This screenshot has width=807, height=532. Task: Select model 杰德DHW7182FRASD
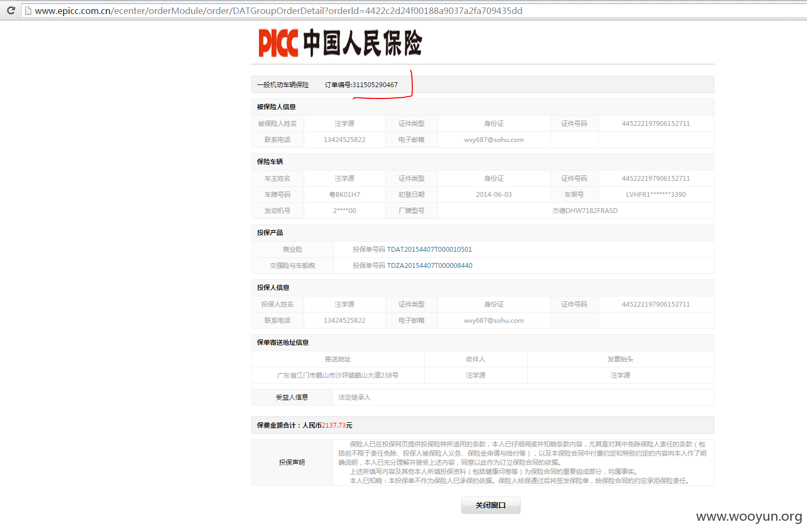(x=585, y=211)
